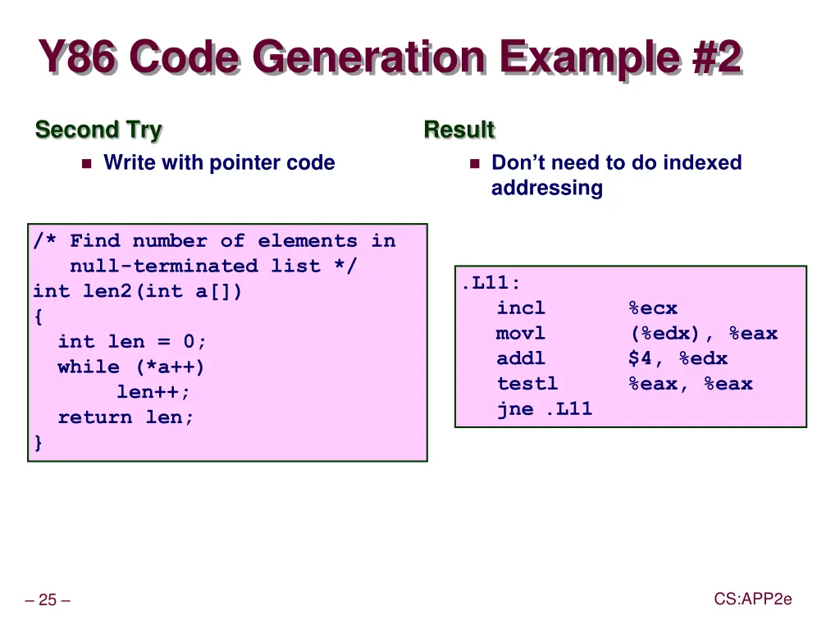Screen dimensions: 840x629
Task: Click the bullet 'Write with pointer code'
Action: tap(219, 162)
